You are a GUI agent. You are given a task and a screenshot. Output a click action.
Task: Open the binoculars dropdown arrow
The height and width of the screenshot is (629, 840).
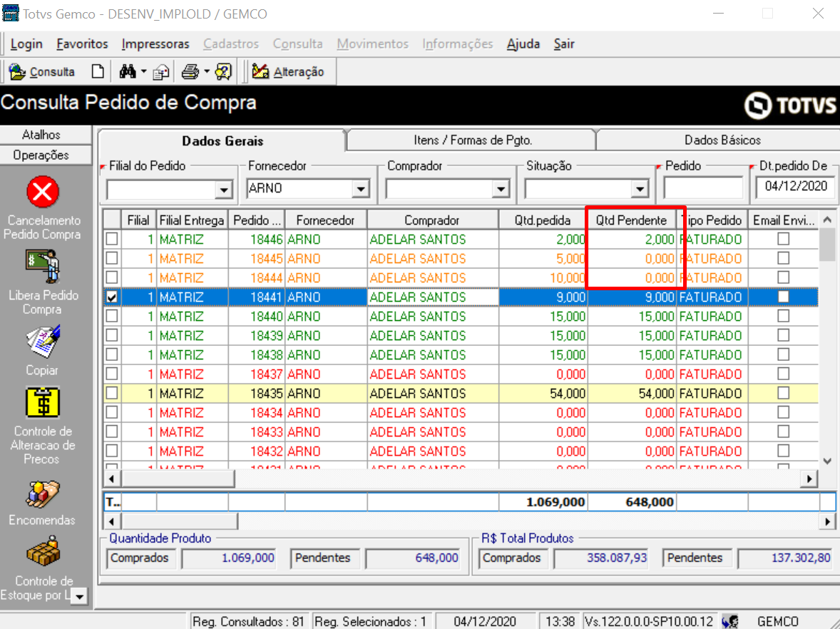(143, 71)
